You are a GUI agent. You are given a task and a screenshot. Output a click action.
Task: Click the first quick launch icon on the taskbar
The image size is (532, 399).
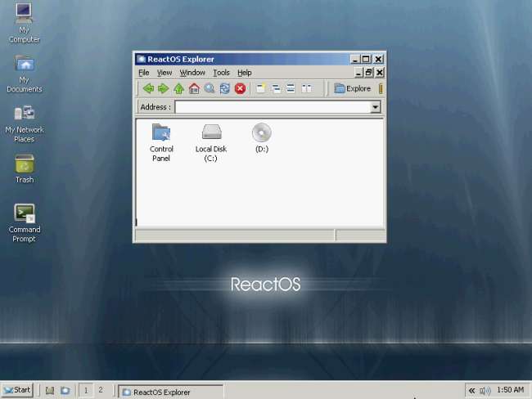(50, 391)
